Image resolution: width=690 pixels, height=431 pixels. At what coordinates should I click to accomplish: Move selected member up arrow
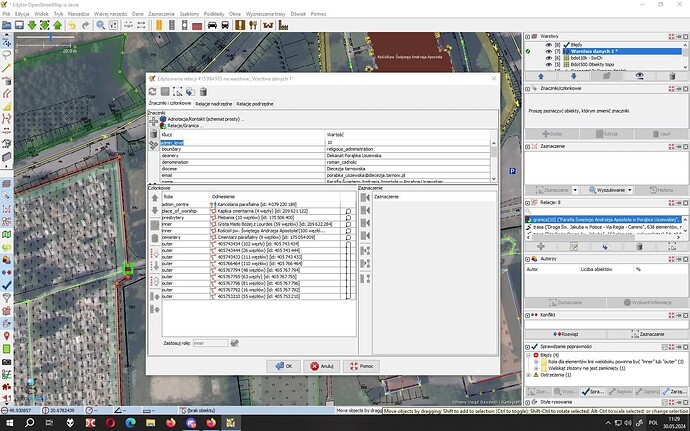tap(154, 199)
